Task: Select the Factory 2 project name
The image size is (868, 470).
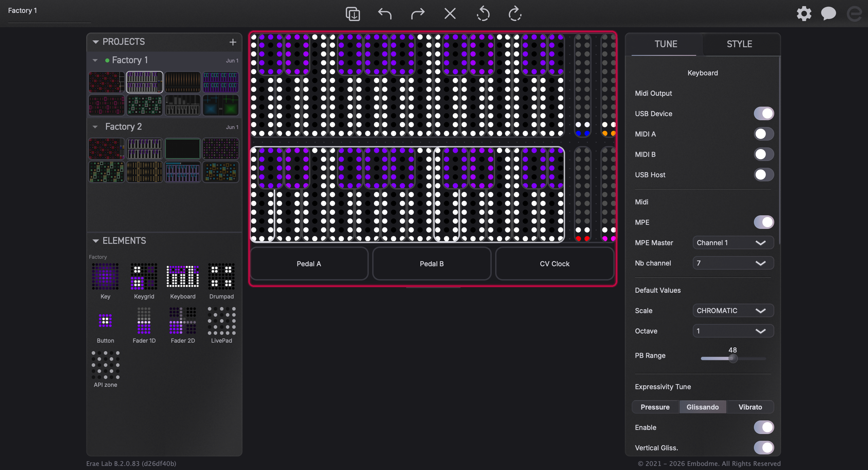Action: pos(123,127)
